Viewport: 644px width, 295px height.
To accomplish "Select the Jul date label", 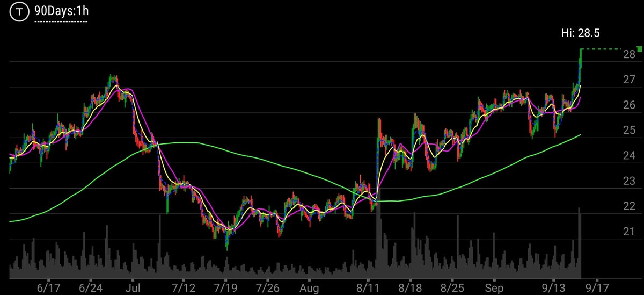I will tap(131, 288).
